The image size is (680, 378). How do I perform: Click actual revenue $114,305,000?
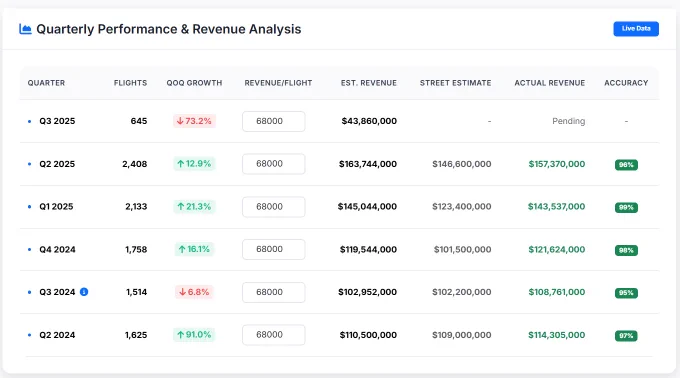(x=556, y=335)
